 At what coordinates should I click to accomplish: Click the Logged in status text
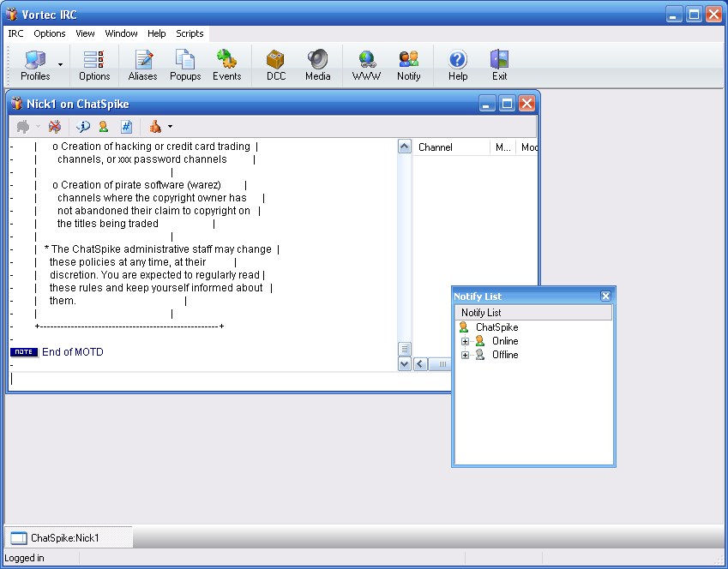24,558
